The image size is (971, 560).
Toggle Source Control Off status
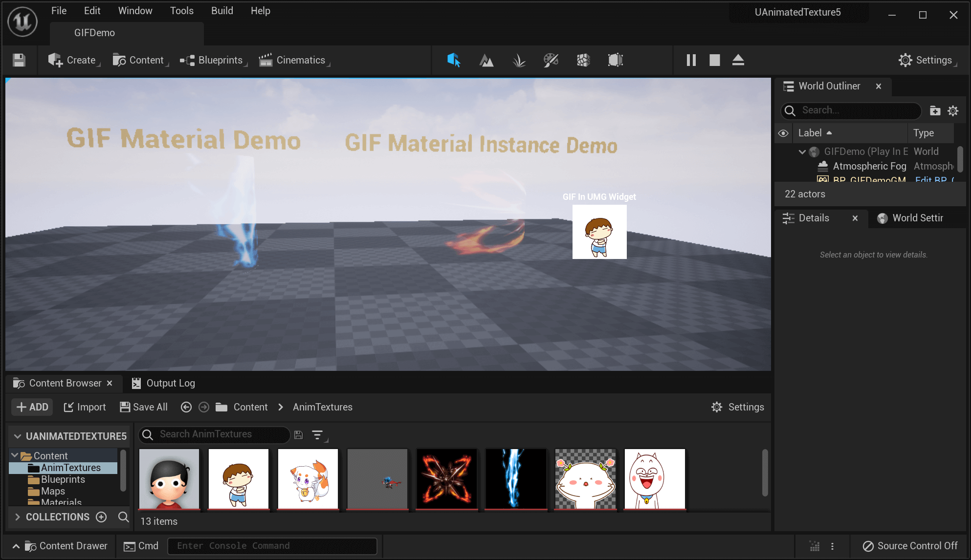coord(910,546)
